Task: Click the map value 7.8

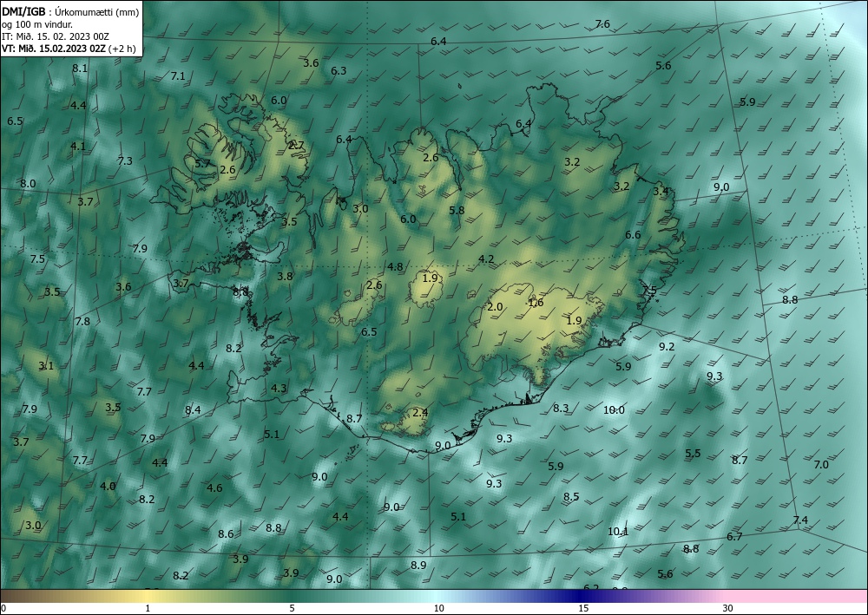Action: (82, 321)
